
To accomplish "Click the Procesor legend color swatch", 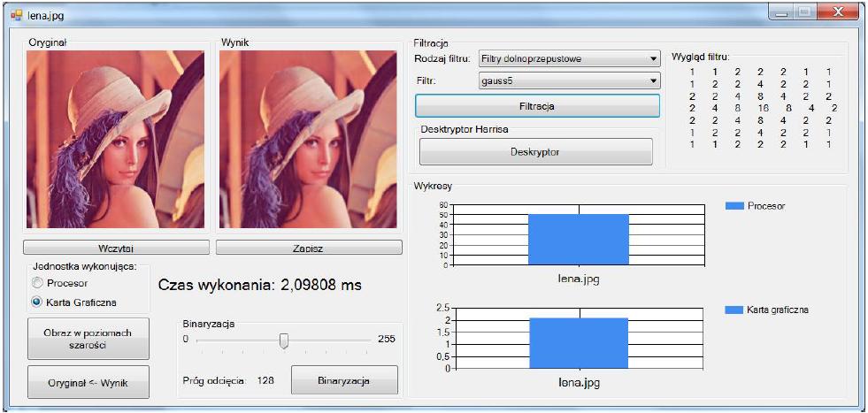I will pyautogui.click(x=734, y=206).
